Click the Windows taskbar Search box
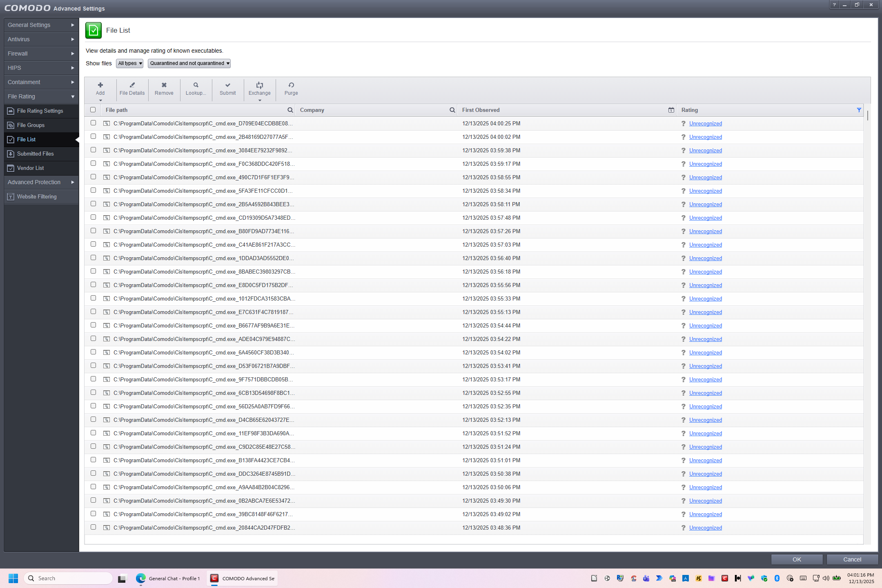The width and height of the screenshot is (882, 588). pos(69,578)
